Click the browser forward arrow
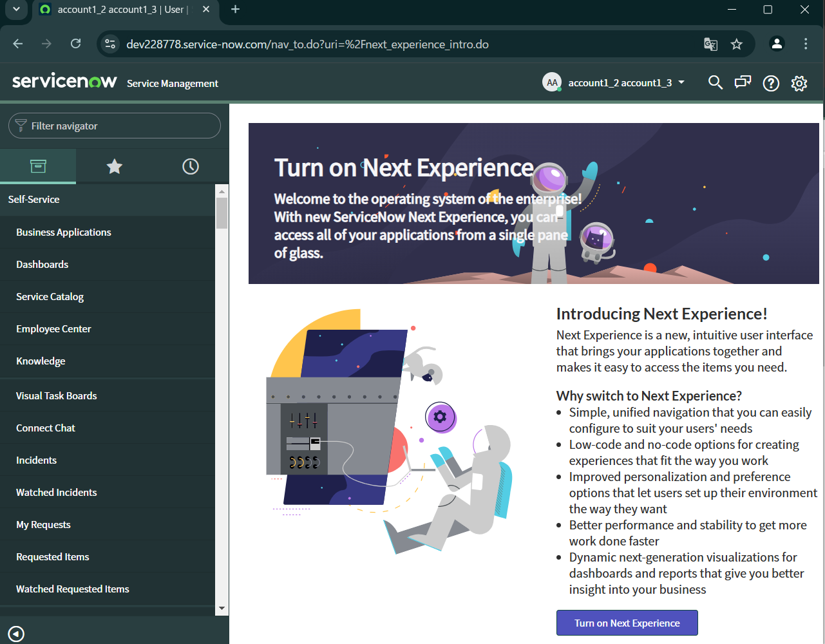 (x=46, y=44)
